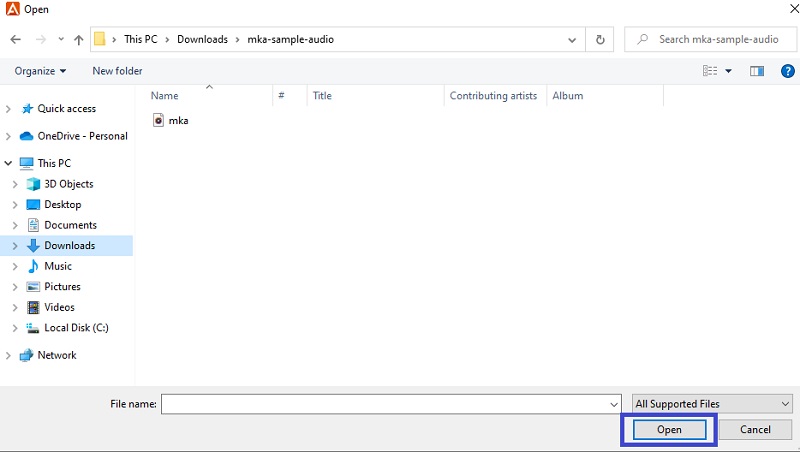This screenshot has height=452, width=800.
Task: Open Documents folder in sidebar
Action: (70, 225)
